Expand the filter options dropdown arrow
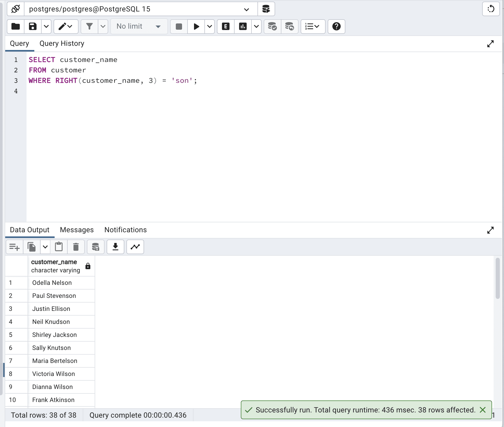504x427 pixels. tap(103, 26)
